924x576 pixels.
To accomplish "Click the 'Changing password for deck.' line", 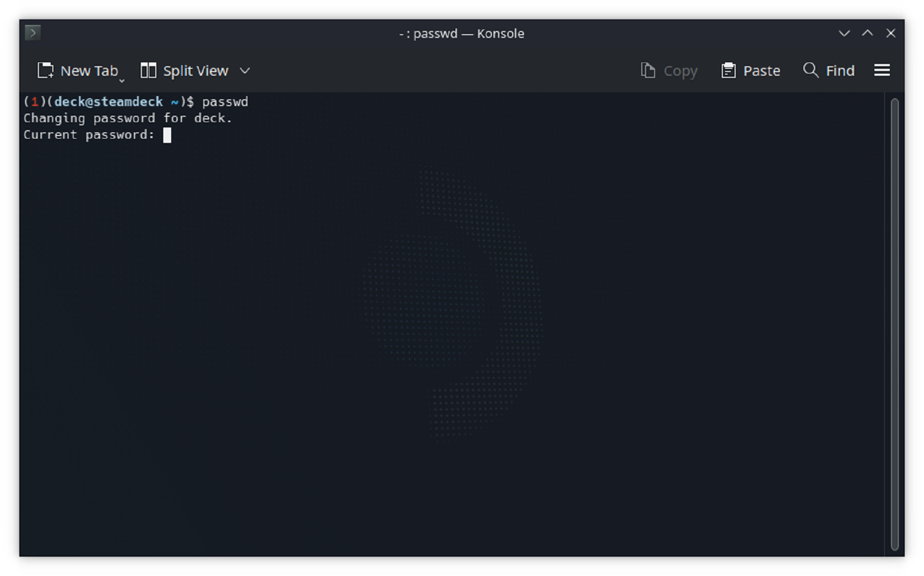I will point(128,118).
